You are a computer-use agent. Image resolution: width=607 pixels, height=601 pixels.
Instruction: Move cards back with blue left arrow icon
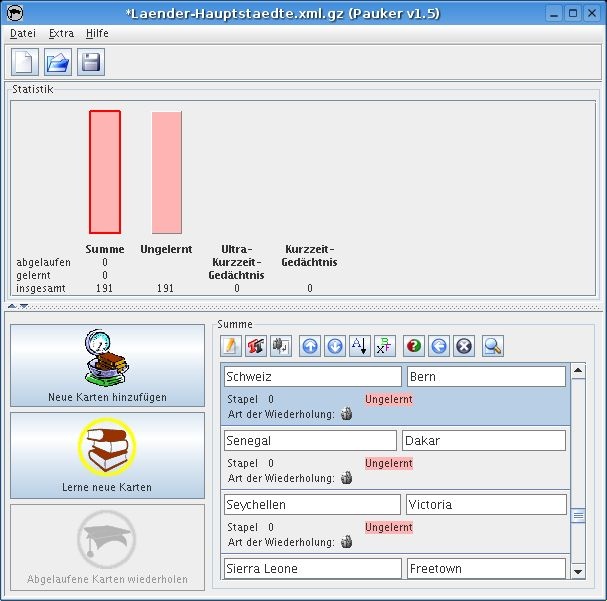(439, 346)
